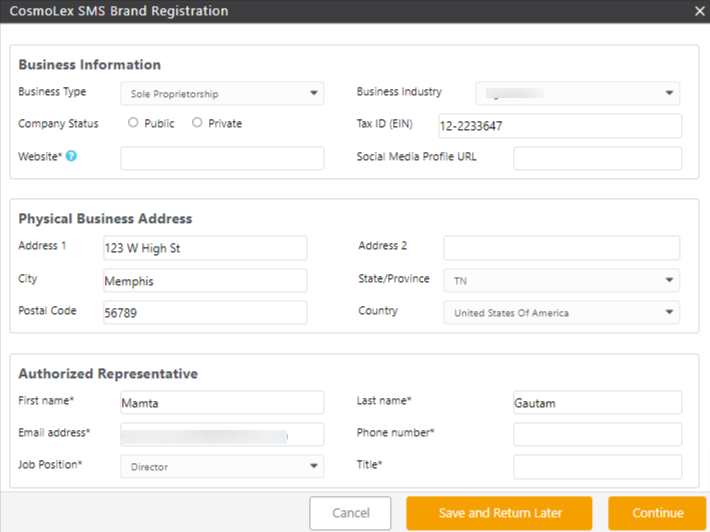Close the SMS Brand Registration dialog
Image resolution: width=710 pixels, height=532 pixels.
click(700, 11)
